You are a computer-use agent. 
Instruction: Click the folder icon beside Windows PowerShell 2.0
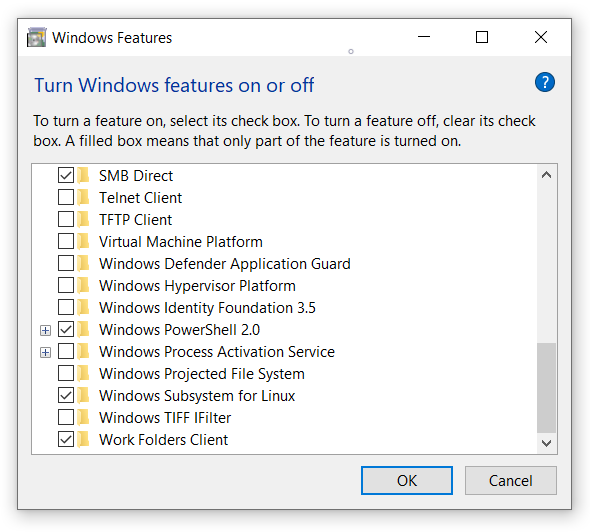tap(84, 329)
